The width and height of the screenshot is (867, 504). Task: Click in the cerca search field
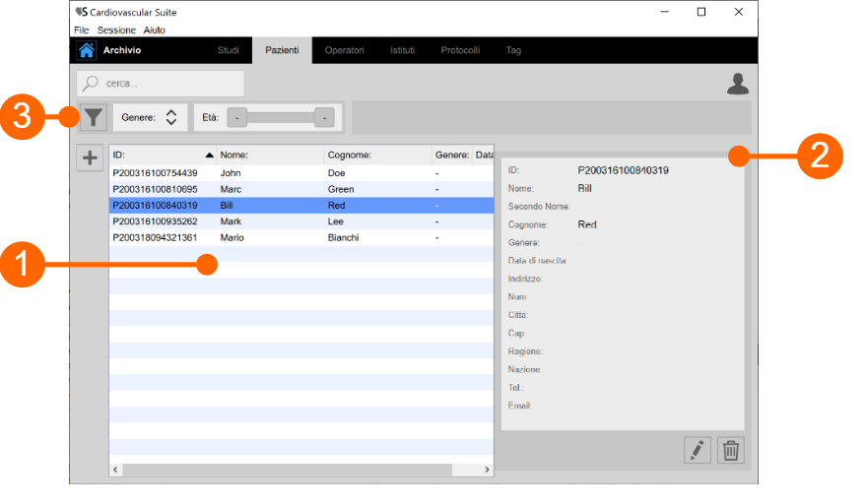tap(167, 84)
